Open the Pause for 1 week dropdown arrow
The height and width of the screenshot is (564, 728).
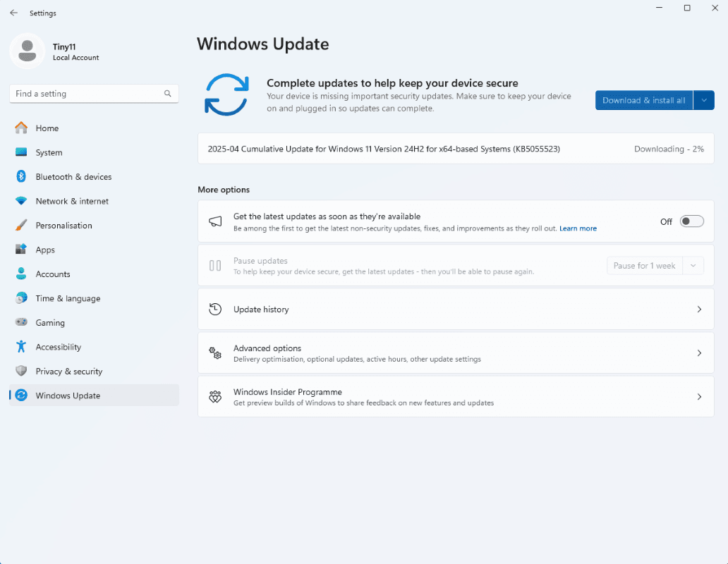click(x=693, y=266)
